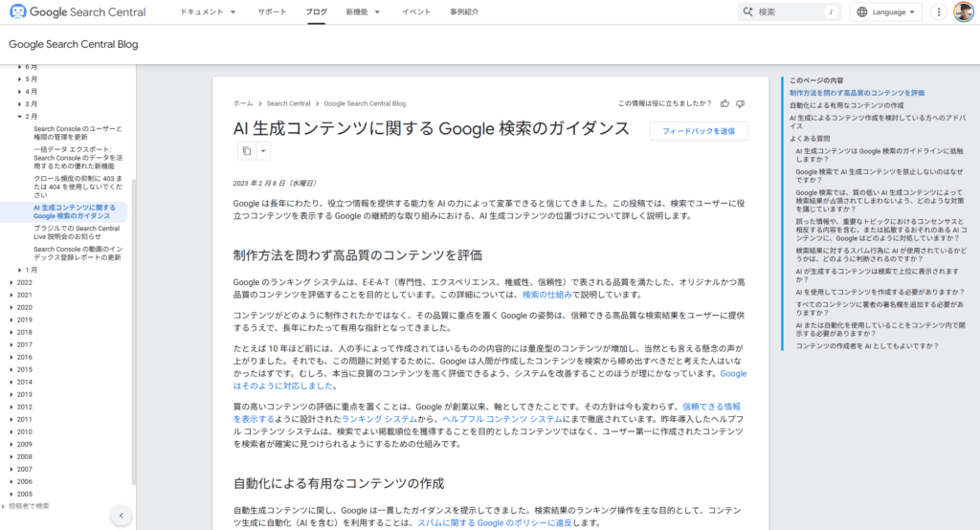Expand the 2021 year section

click(x=11, y=295)
